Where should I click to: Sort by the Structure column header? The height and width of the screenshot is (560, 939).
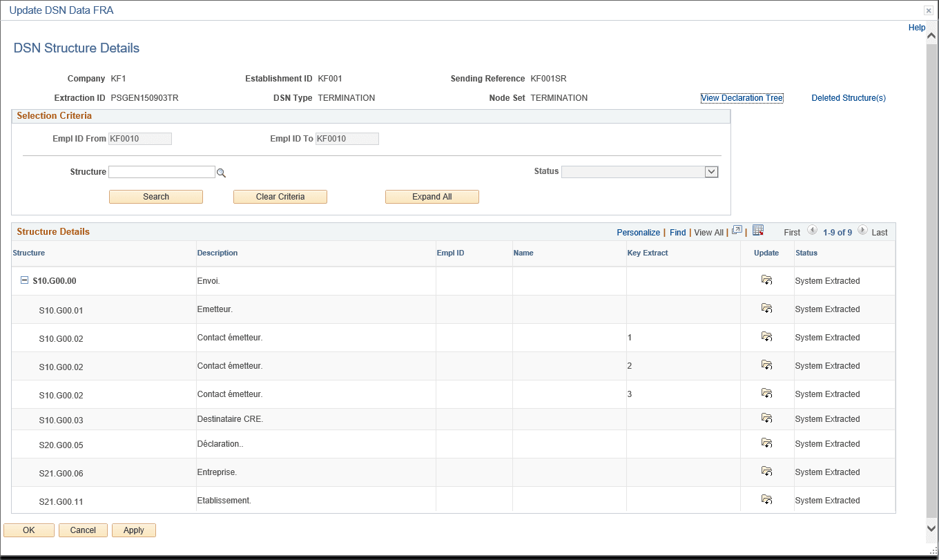coord(29,253)
